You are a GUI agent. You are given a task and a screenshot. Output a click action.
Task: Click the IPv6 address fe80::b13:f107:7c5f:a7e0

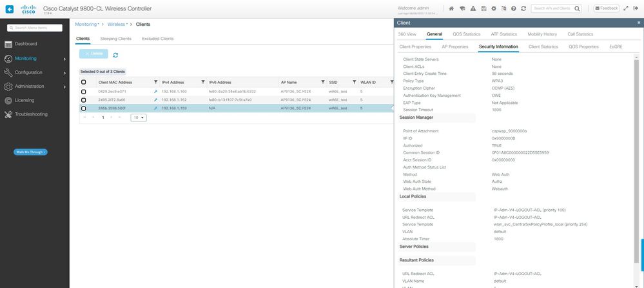230,100
